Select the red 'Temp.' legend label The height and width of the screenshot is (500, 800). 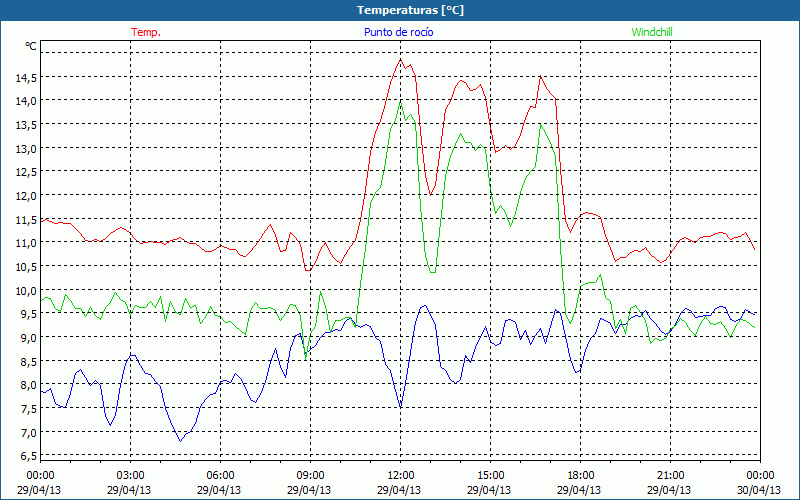(x=146, y=32)
